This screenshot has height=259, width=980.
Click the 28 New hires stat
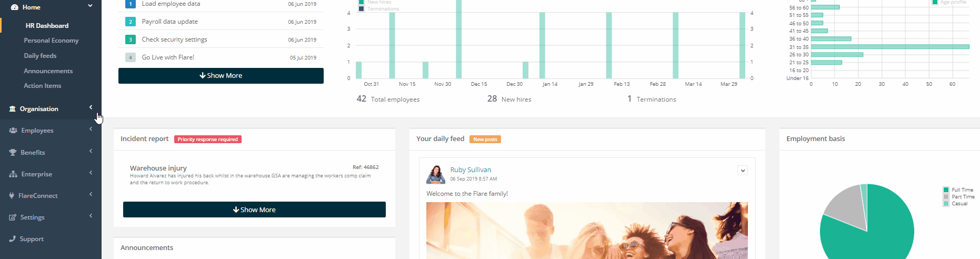(x=509, y=99)
